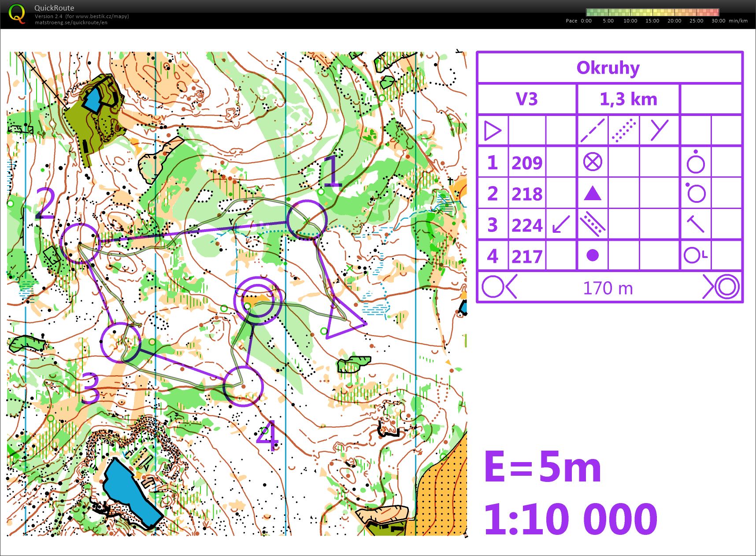Click the pace color gradient legend
The image size is (756, 556).
coord(652,12)
